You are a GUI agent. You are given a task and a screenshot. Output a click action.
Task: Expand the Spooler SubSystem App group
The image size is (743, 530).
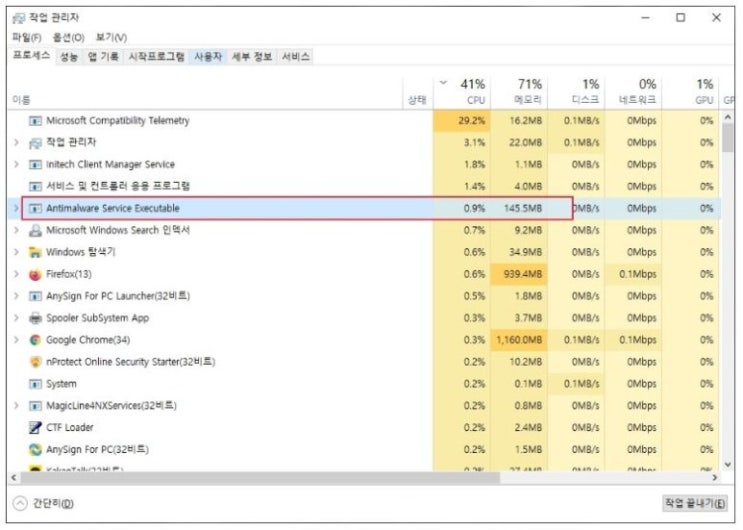(x=17, y=318)
